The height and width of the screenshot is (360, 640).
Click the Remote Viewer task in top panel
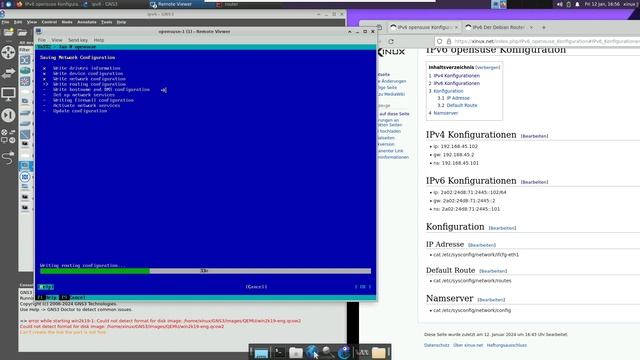coord(175,4)
